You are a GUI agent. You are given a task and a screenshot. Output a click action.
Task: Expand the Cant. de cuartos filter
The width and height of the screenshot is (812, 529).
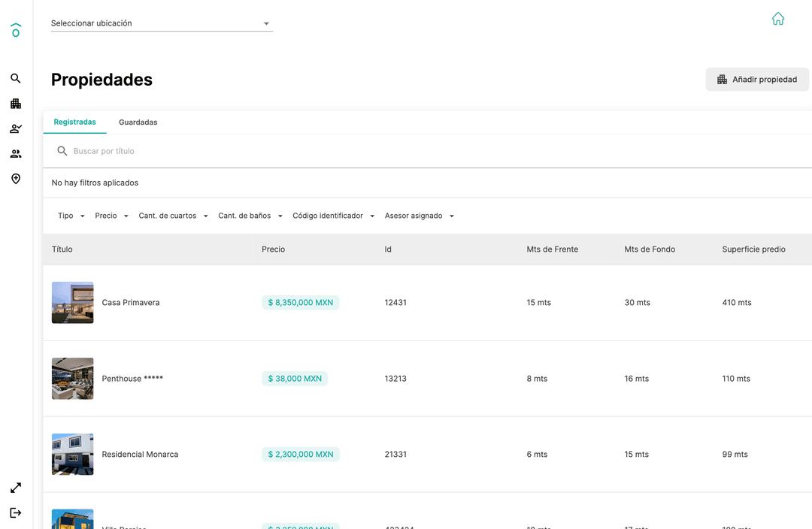[173, 216]
